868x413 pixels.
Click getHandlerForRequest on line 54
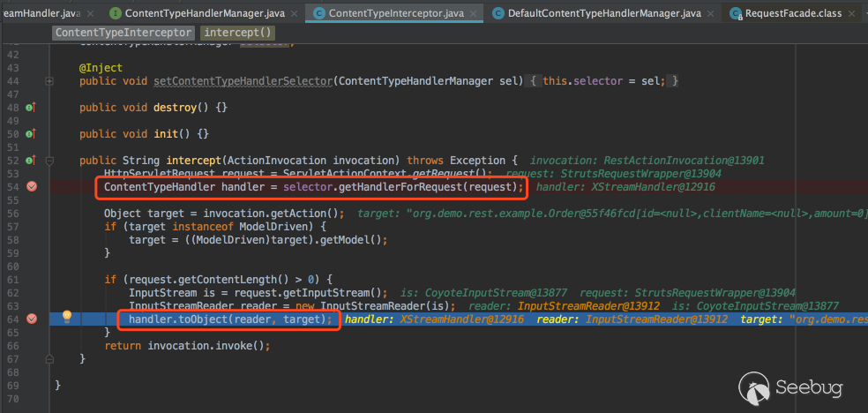(x=399, y=186)
